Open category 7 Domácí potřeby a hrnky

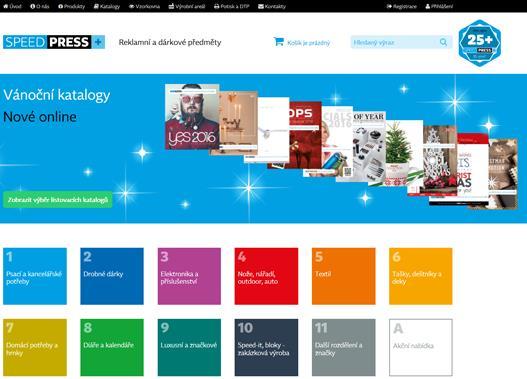pos(35,347)
